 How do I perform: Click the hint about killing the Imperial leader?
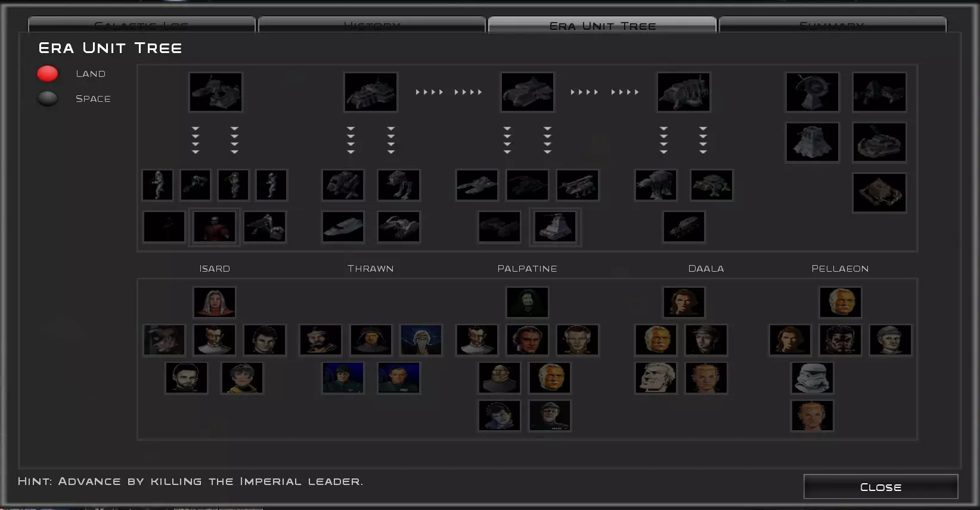point(190,481)
